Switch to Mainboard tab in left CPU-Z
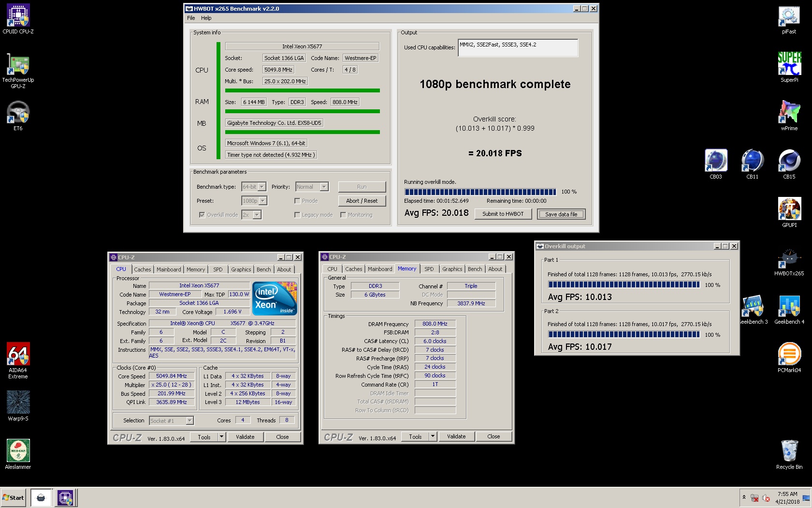Viewport: 812px width, 508px height. pyautogui.click(x=169, y=269)
